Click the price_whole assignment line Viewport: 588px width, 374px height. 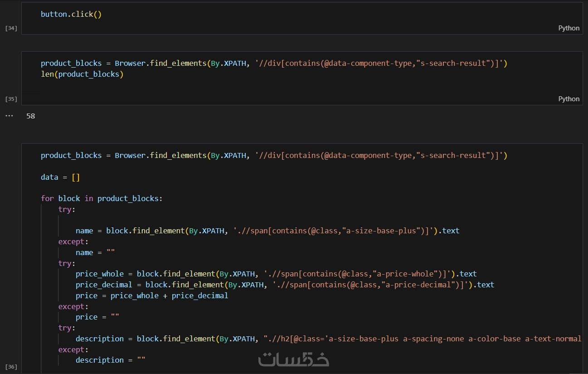pos(276,274)
